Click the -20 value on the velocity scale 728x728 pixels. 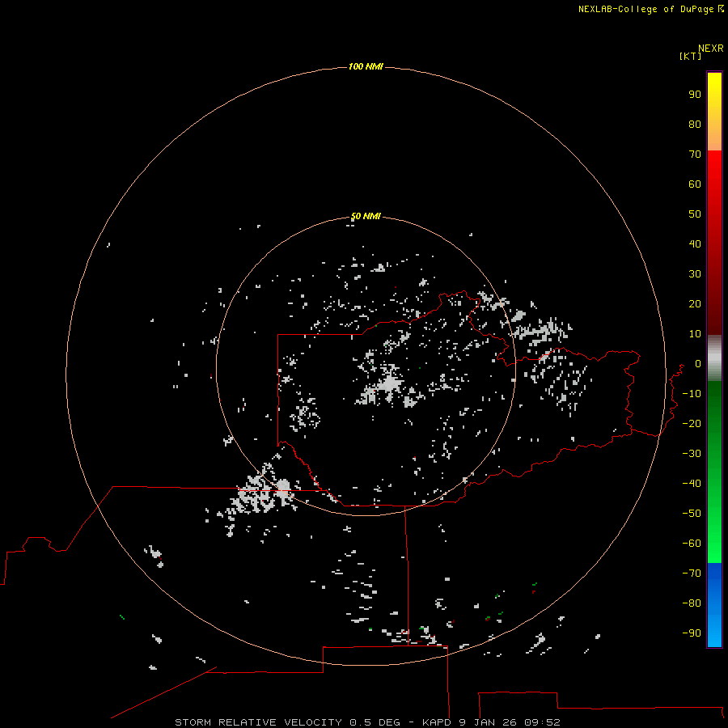click(x=692, y=423)
